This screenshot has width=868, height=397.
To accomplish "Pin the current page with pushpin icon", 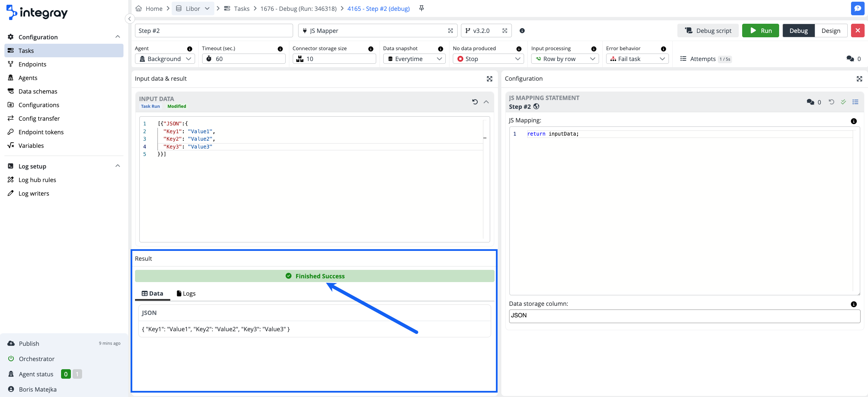I will click(x=421, y=8).
